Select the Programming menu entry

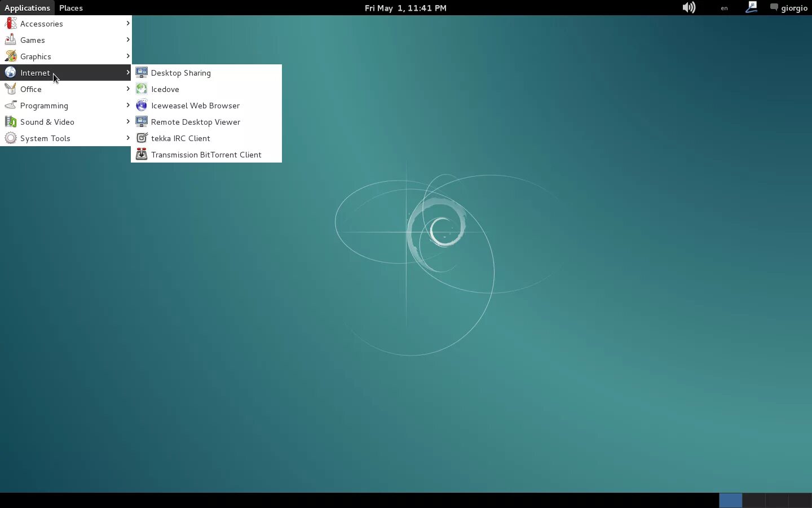(66, 105)
